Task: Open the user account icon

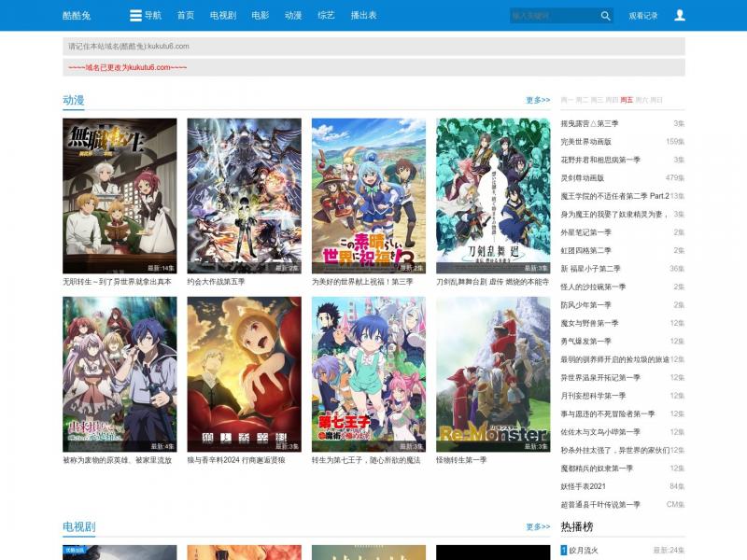Action: [680, 15]
